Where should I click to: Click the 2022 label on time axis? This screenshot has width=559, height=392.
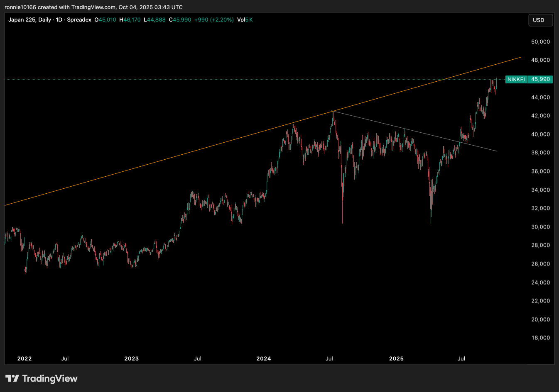click(25, 358)
